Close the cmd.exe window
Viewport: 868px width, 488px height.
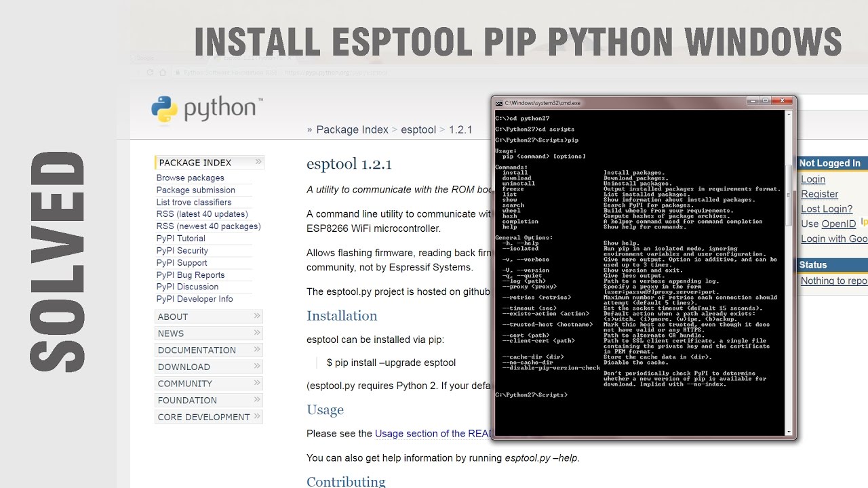(783, 102)
